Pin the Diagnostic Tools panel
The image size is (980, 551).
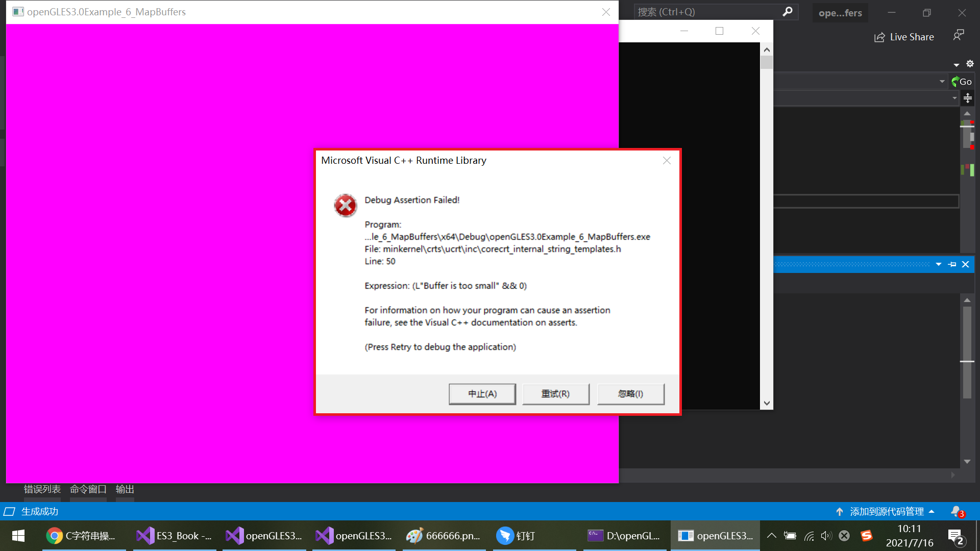[952, 264]
